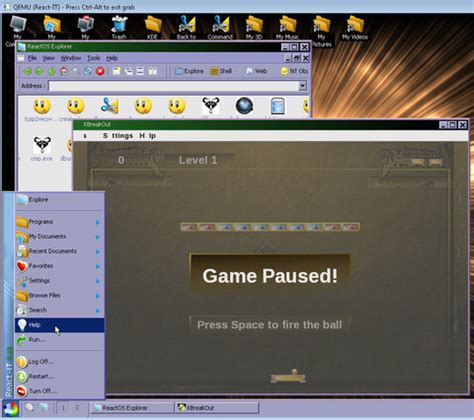This screenshot has height=420, width=474.
Task: Expand the Address bar dropdown arrow
Action: click(x=302, y=86)
